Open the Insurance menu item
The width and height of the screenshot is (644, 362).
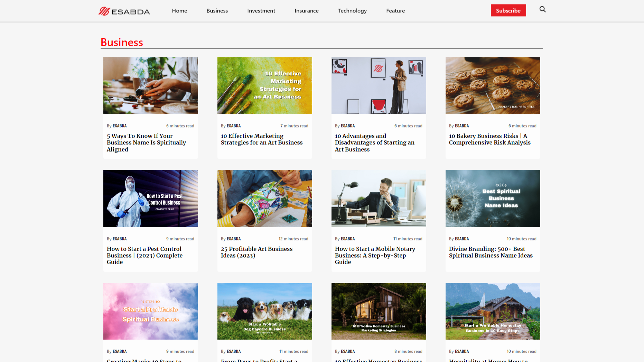click(x=306, y=11)
